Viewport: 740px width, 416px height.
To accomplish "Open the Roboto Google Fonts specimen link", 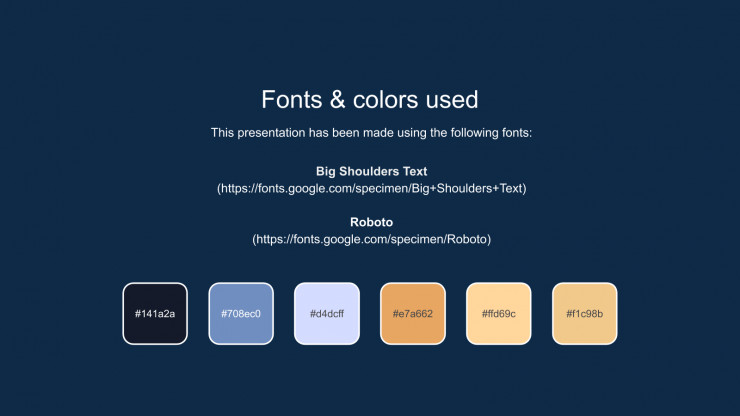I will [x=371, y=239].
